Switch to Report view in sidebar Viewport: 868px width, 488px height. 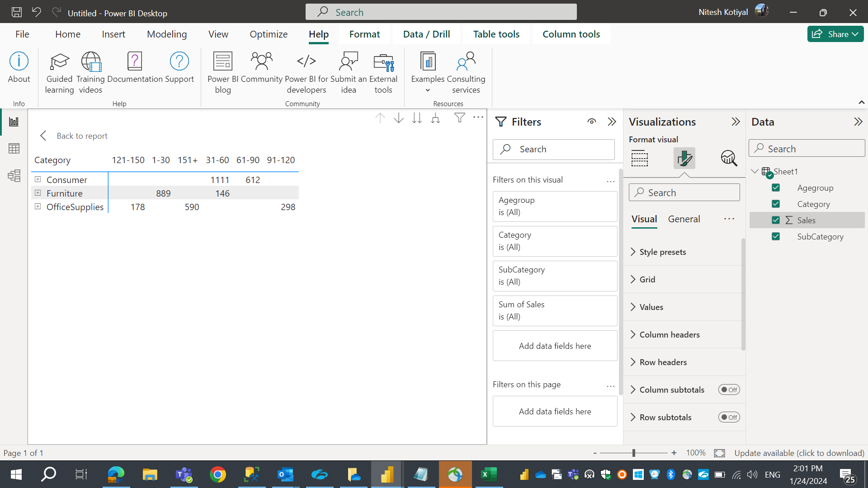tap(14, 122)
